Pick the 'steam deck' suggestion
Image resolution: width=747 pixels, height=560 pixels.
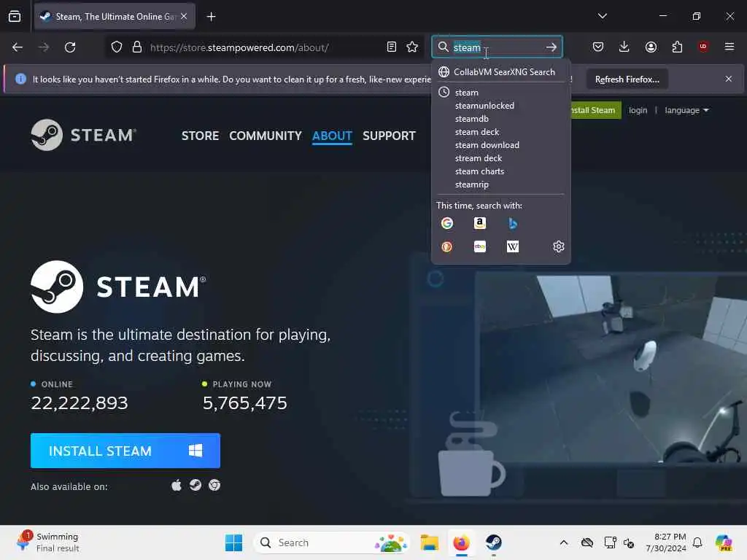click(x=500, y=132)
